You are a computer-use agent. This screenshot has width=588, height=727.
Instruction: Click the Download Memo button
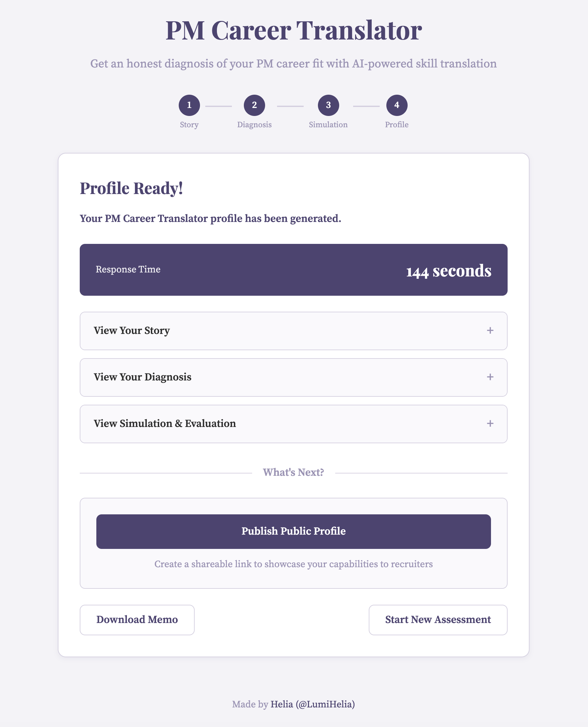137,620
